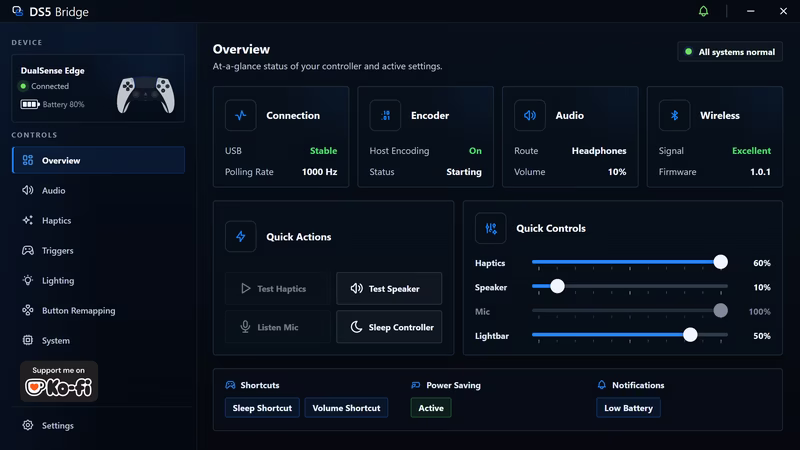Image resolution: width=800 pixels, height=450 pixels.
Task: Select Lighting in the sidebar
Action: pyautogui.click(x=98, y=281)
